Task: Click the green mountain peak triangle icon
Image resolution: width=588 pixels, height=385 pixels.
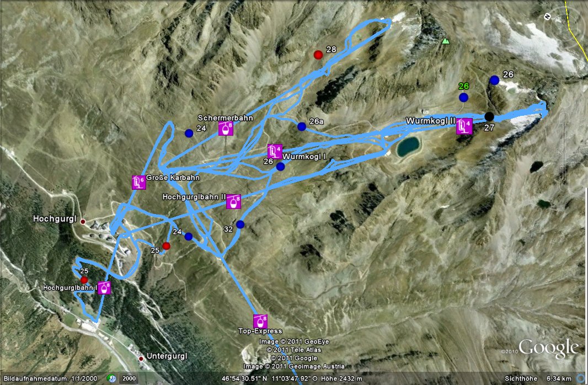Action: (445, 40)
